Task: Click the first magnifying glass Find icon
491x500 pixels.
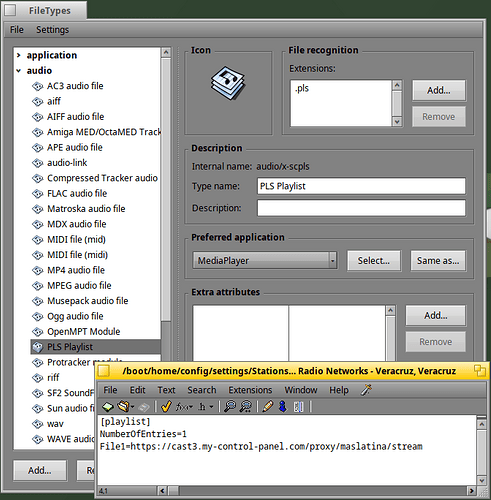Action: pos(230,407)
